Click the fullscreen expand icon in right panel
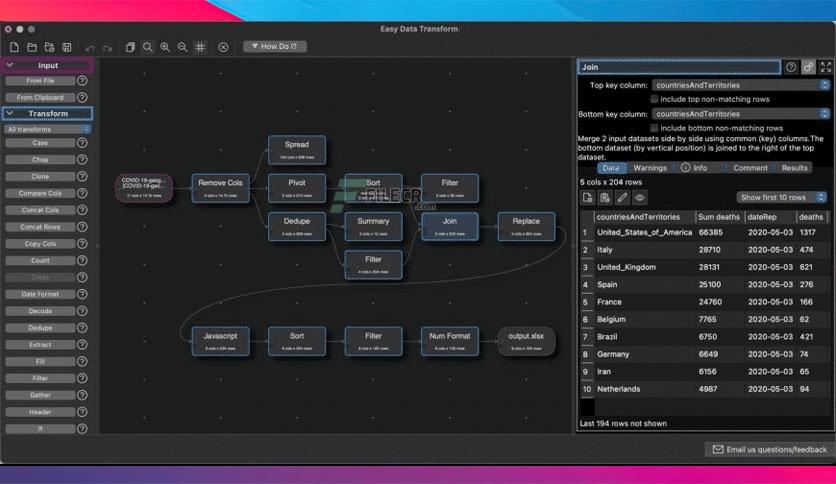This screenshot has height=484, width=836. [825, 67]
